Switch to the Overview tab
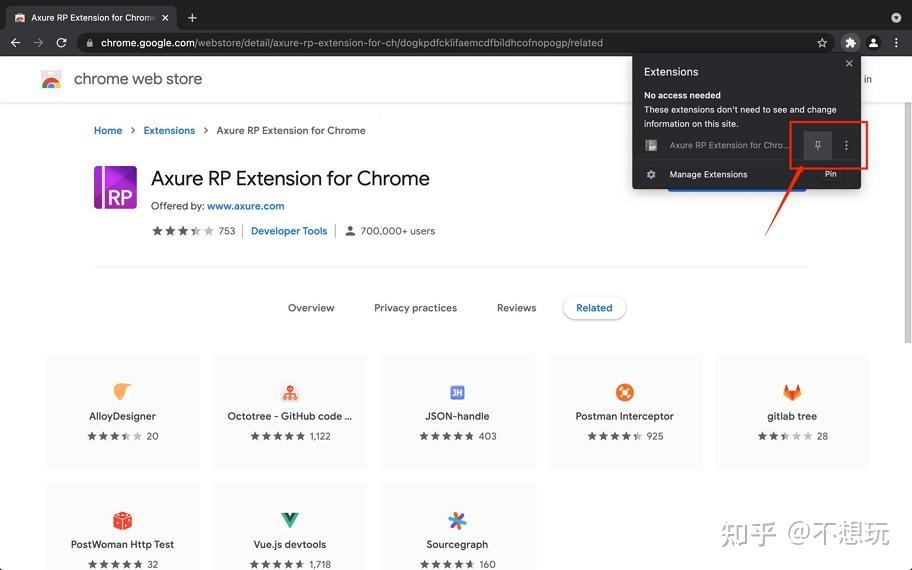 [x=311, y=308]
